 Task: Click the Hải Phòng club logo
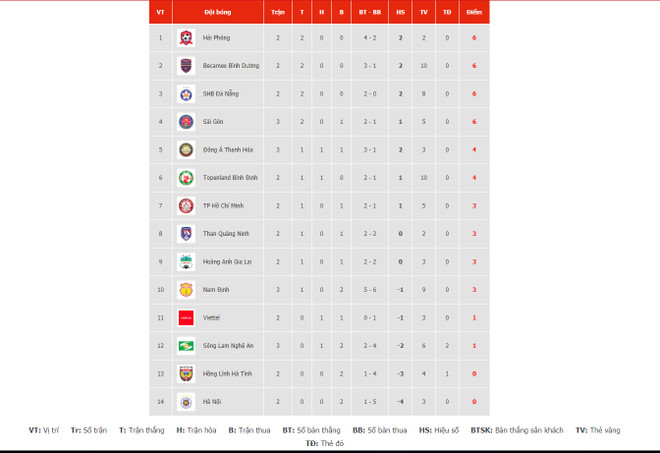coord(185,38)
